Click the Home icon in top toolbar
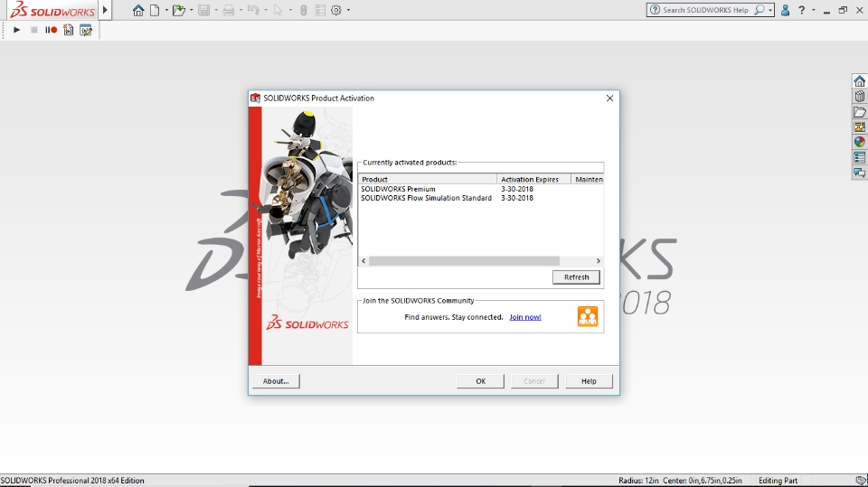Screen dimensions: 868x487 138,10
